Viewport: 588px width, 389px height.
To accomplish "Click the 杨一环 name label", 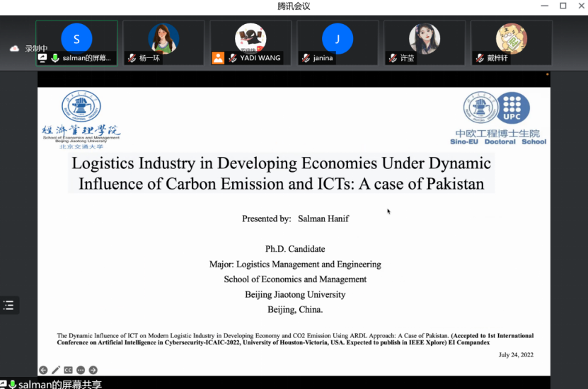I will (149, 58).
